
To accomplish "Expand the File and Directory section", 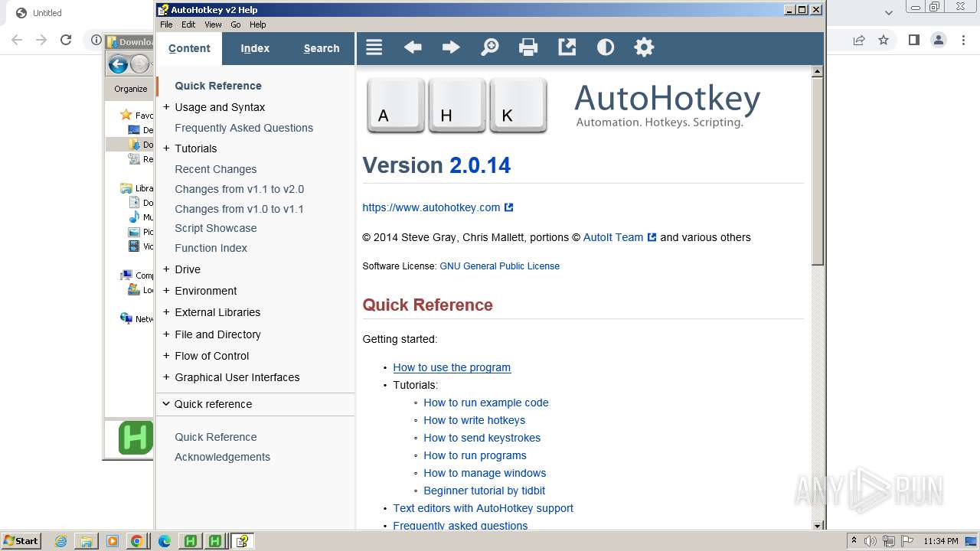I will 166,334.
